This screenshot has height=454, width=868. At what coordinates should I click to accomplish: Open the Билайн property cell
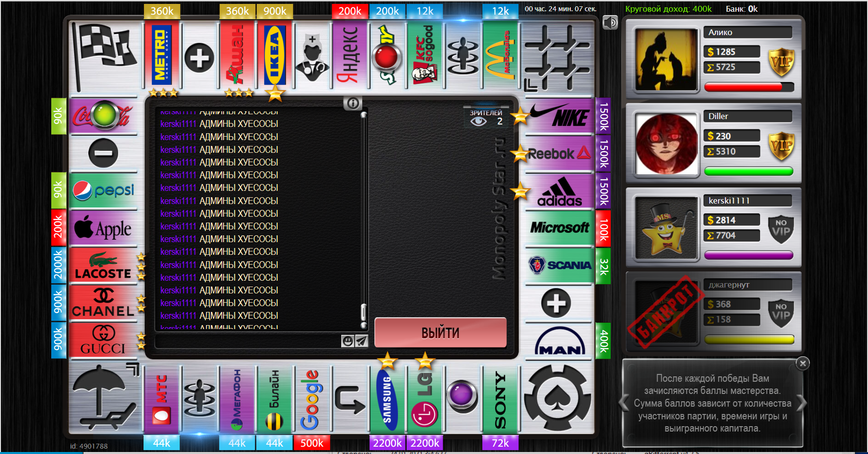pos(275,399)
